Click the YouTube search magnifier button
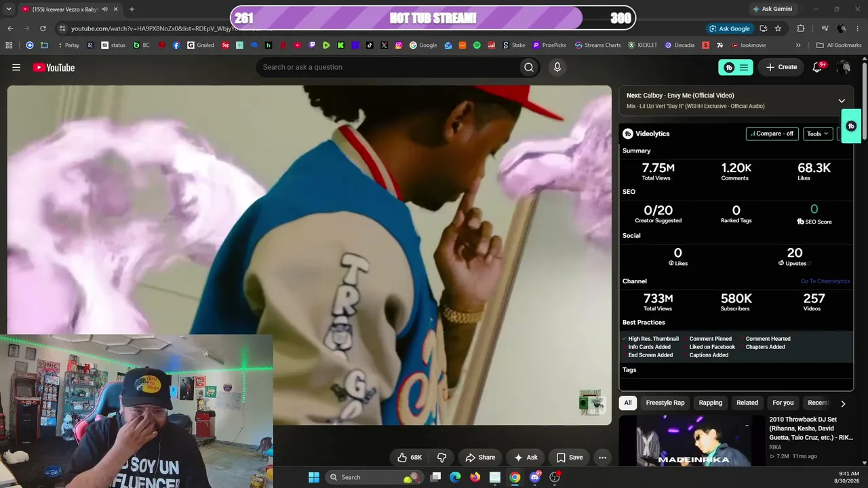The height and width of the screenshot is (488, 868). [529, 67]
